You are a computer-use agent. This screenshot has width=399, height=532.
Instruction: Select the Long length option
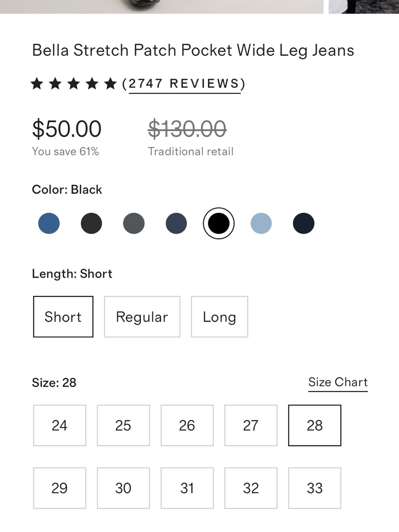tap(219, 316)
